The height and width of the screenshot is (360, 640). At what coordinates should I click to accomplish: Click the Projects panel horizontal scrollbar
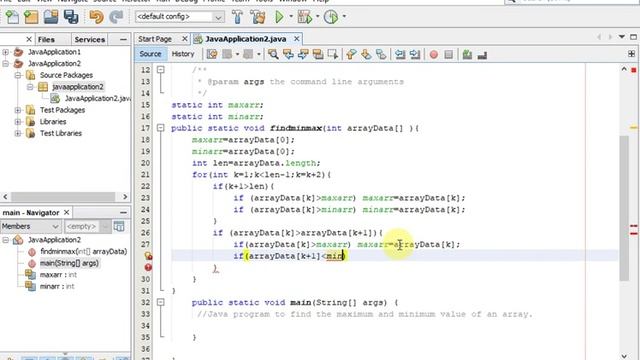63,197
